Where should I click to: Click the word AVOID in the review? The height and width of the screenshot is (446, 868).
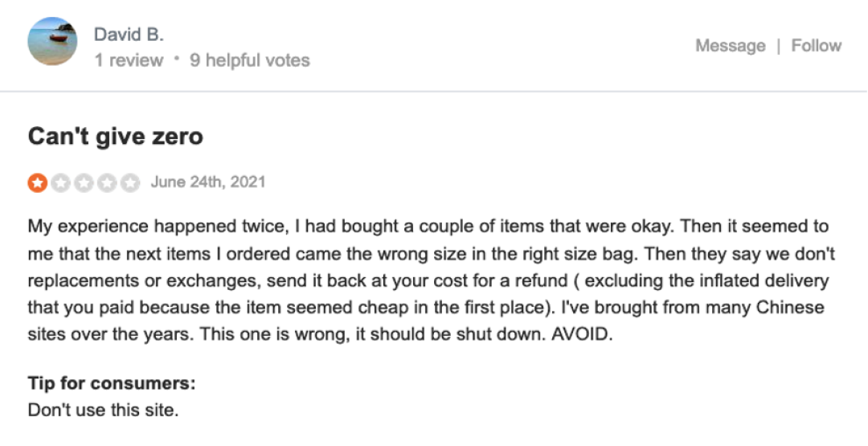click(x=581, y=335)
